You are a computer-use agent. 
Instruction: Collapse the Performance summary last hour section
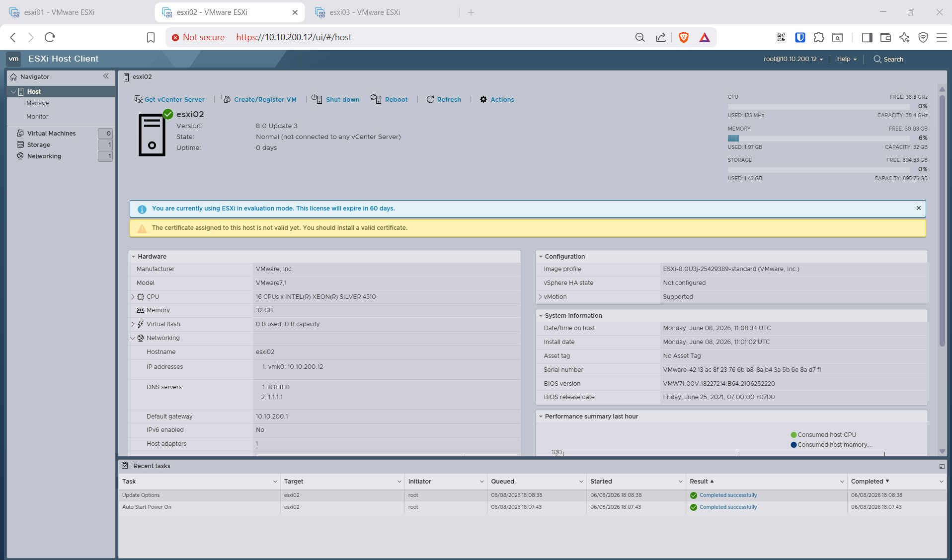[x=541, y=417]
